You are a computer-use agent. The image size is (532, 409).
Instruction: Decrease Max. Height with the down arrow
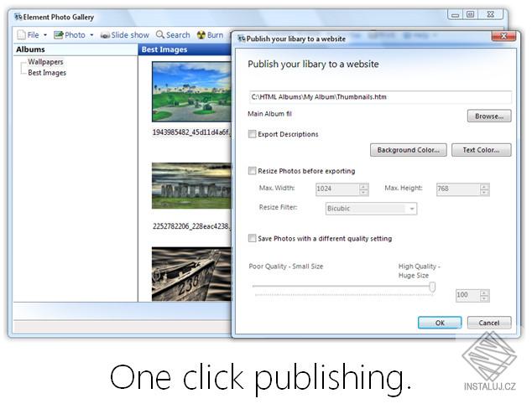484,192
